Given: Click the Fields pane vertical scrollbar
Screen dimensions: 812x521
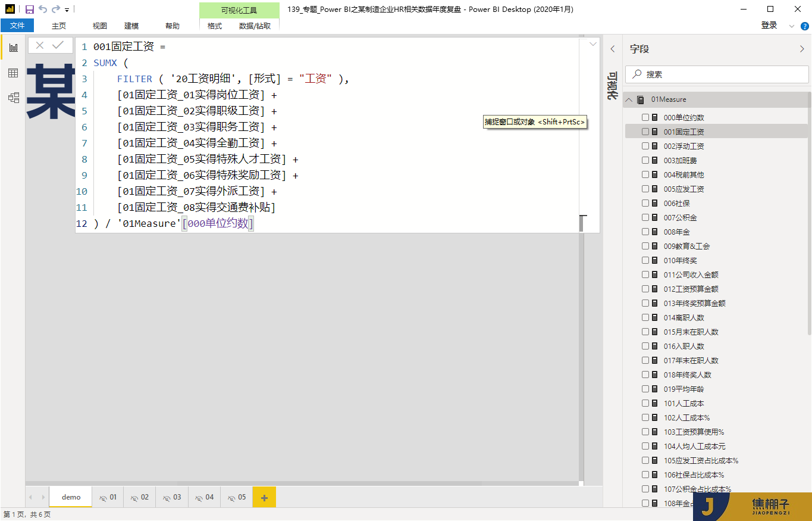Looking at the screenshot, I should tap(809, 213).
